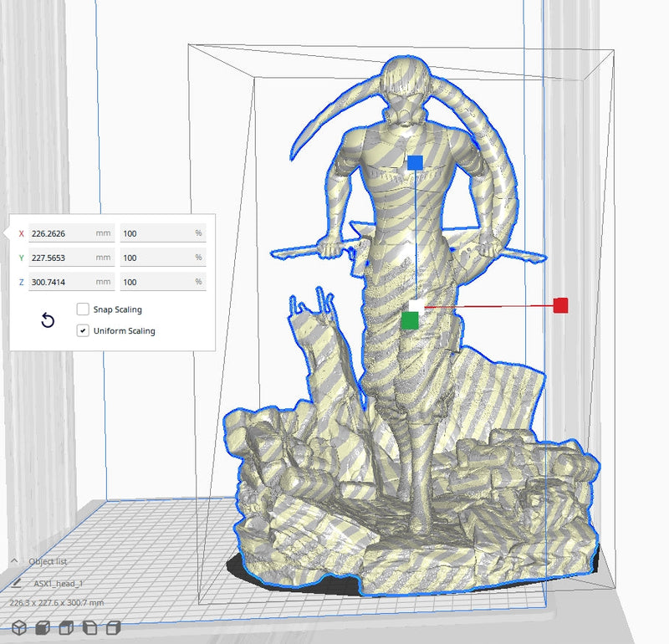Click the top view cube icon

[66, 627]
